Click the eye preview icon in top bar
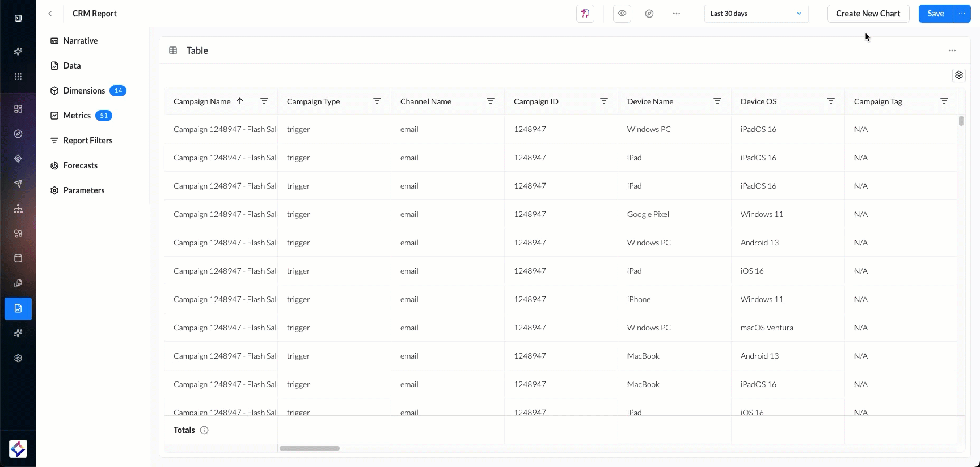The height and width of the screenshot is (467, 980). point(622,14)
